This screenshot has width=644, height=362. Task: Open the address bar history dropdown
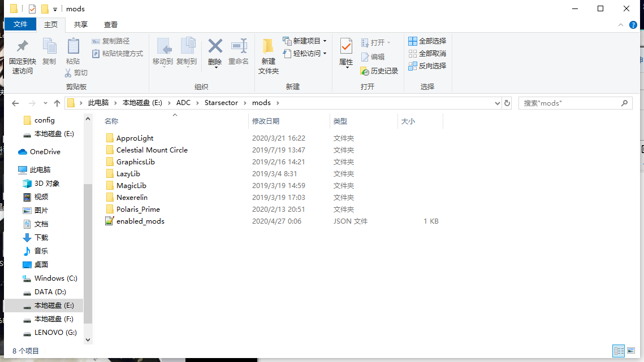pos(497,103)
